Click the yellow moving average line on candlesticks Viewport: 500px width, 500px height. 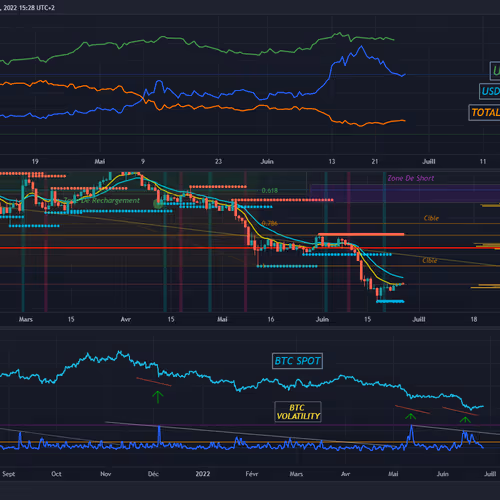click(253, 230)
